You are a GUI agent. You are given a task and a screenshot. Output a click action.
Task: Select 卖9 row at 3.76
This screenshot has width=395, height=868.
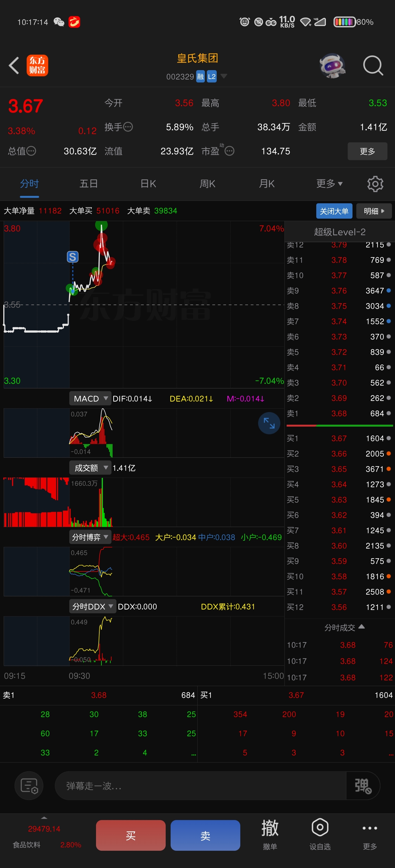tap(339, 290)
